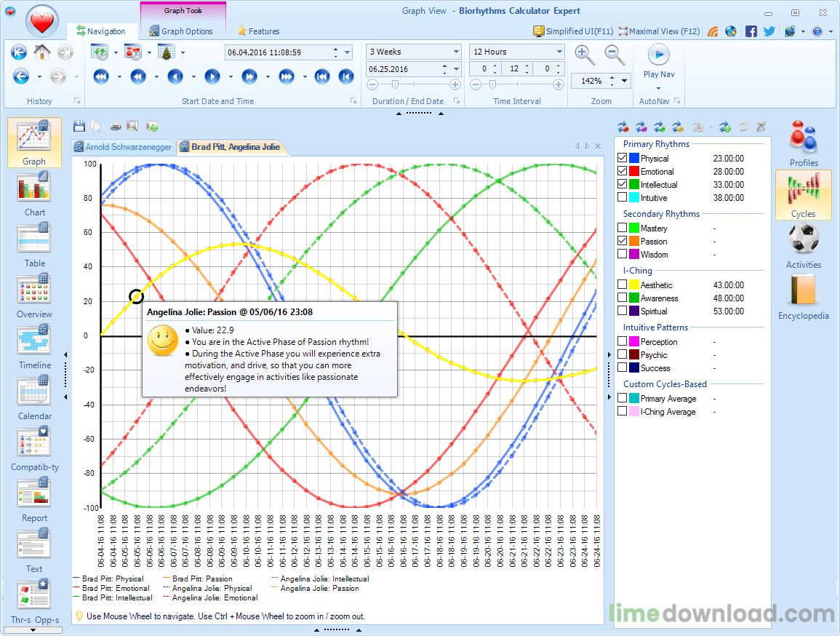Open the Encyclopedia panel
Viewport: 840px width, 636px height.
pos(804,297)
